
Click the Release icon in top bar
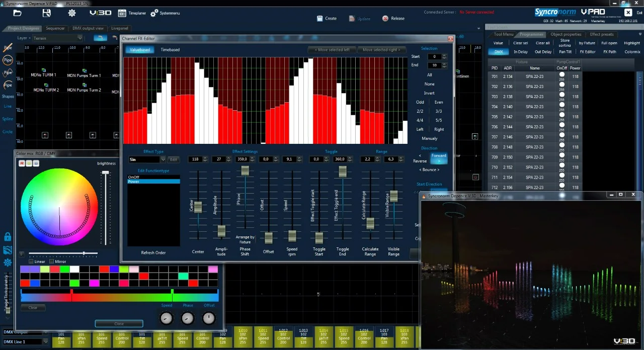point(385,19)
